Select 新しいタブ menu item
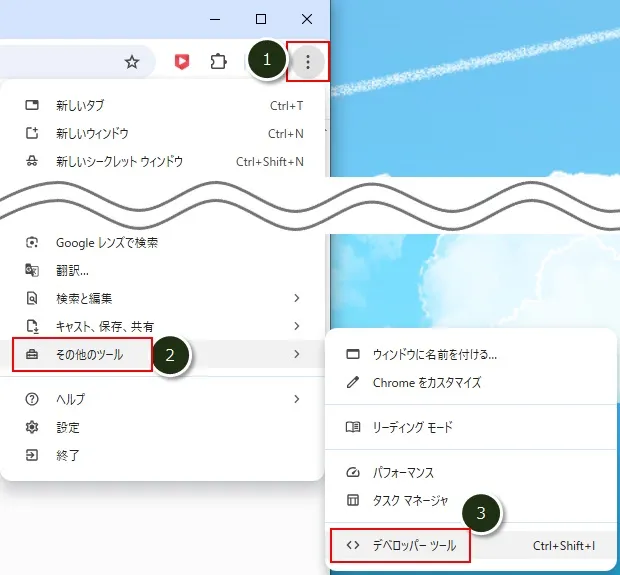Image resolution: width=620 pixels, height=575 pixels. pyautogui.click(x=80, y=105)
